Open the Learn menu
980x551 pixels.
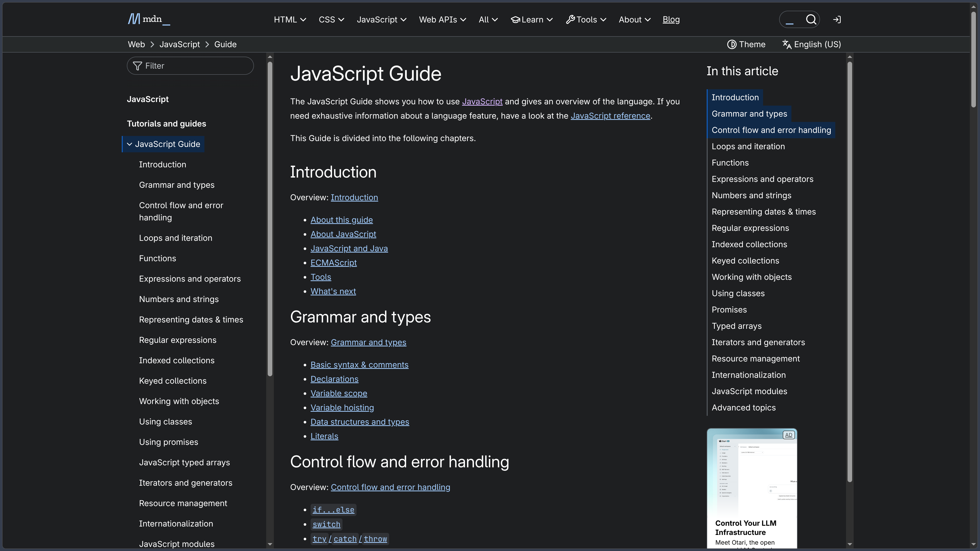(531, 19)
